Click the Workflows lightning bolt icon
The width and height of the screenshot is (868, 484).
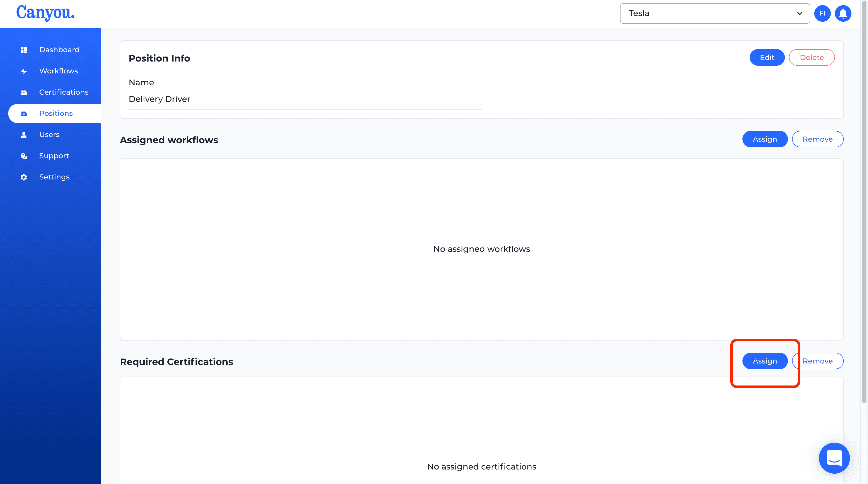24,71
